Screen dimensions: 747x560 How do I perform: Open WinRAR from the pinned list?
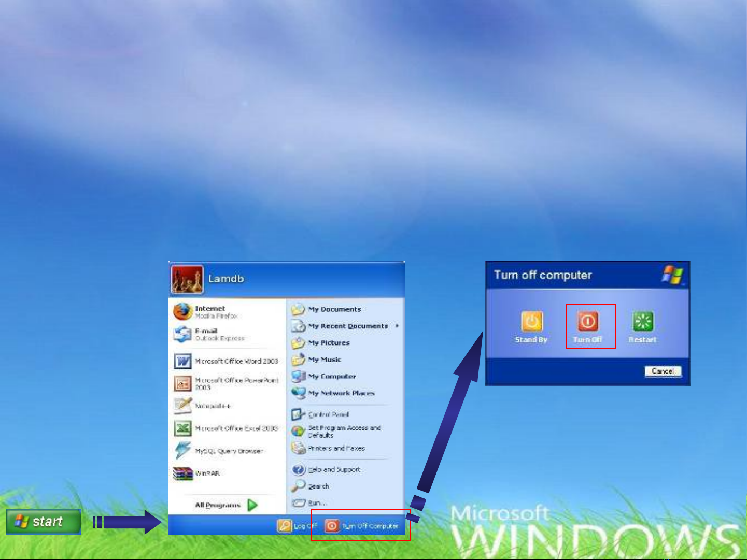click(x=182, y=473)
